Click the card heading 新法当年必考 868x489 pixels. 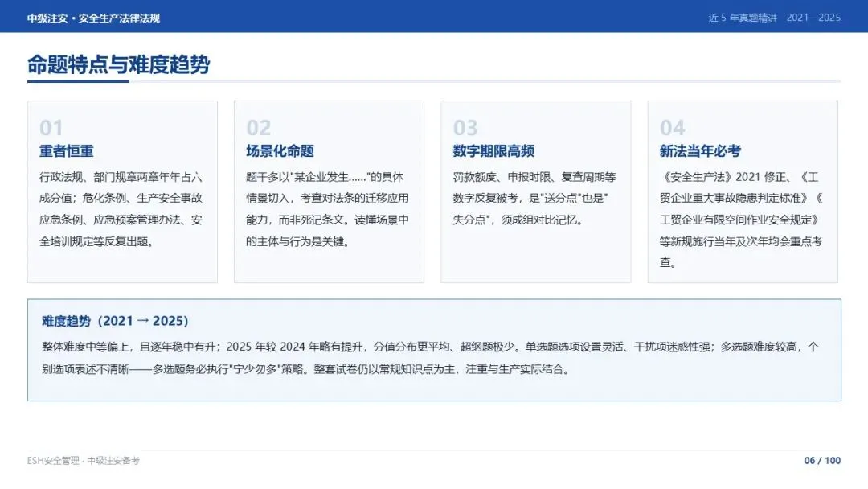coord(700,150)
